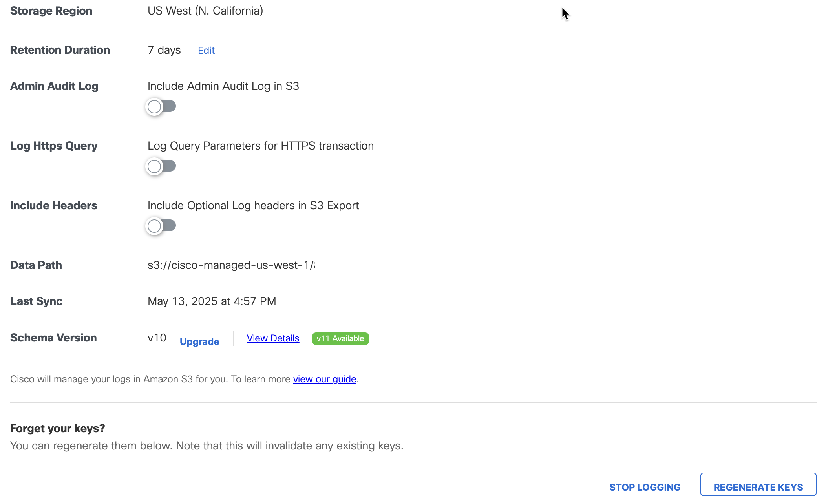Select the s3://cisco-managed-us-west-1 data path text
Image resolution: width=826 pixels, height=504 pixels.
(x=231, y=265)
